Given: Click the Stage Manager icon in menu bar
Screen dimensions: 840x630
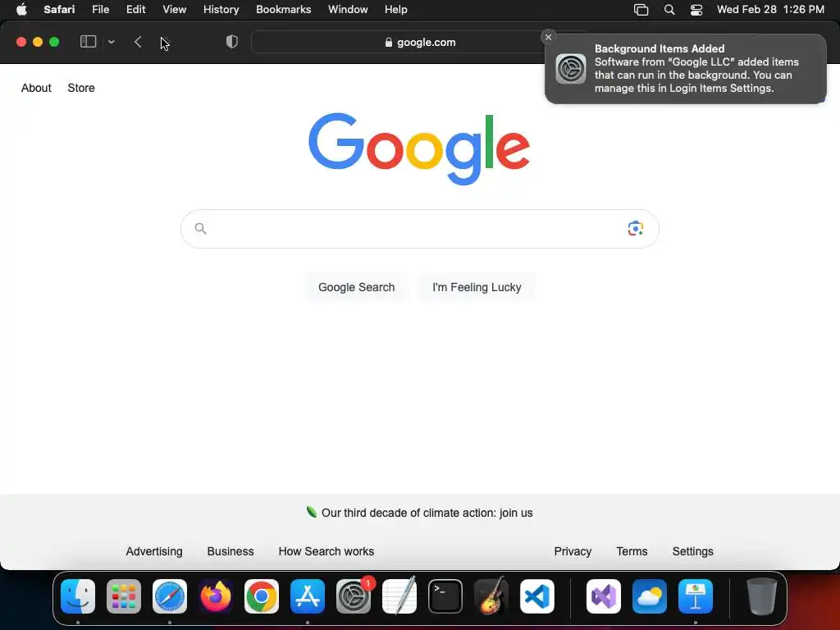Looking at the screenshot, I should (x=641, y=10).
